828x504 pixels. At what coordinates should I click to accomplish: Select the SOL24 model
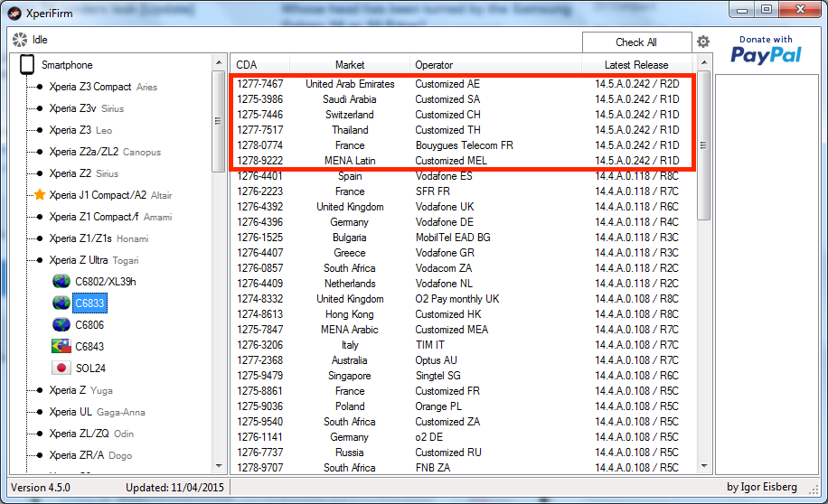point(90,368)
